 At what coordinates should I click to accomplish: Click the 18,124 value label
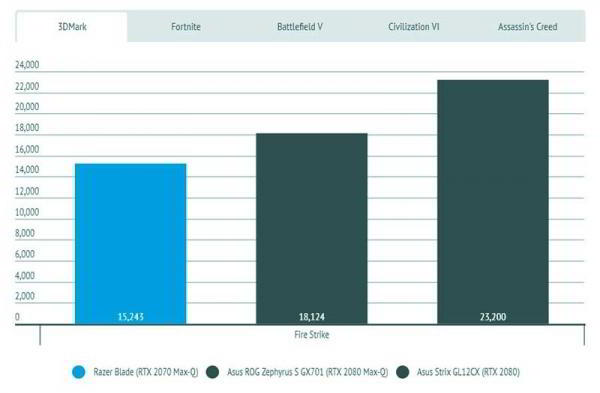pos(311,317)
